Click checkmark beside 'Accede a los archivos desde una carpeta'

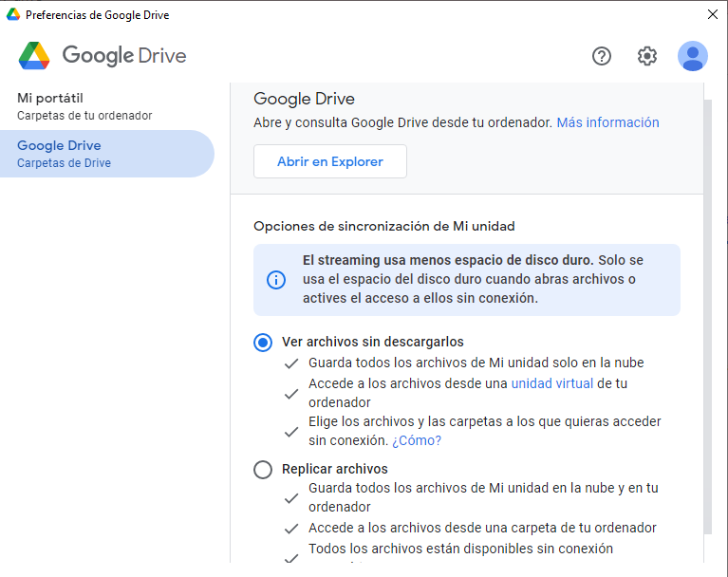coord(291,529)
